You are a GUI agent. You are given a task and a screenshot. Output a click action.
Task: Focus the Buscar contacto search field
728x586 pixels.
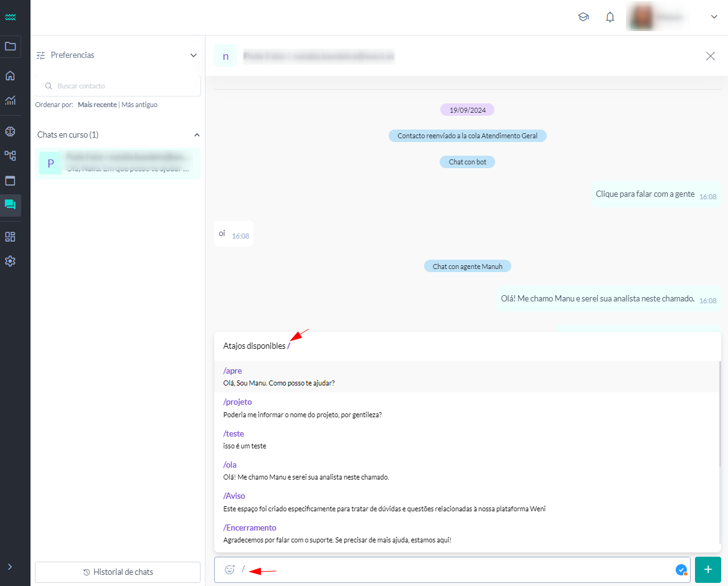pos(118,86)
